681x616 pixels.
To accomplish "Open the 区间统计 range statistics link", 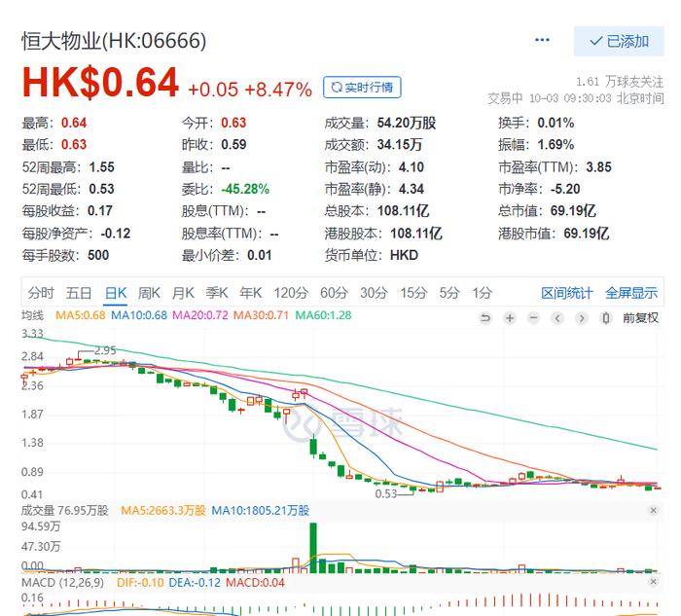I will (x=567, y=293).
